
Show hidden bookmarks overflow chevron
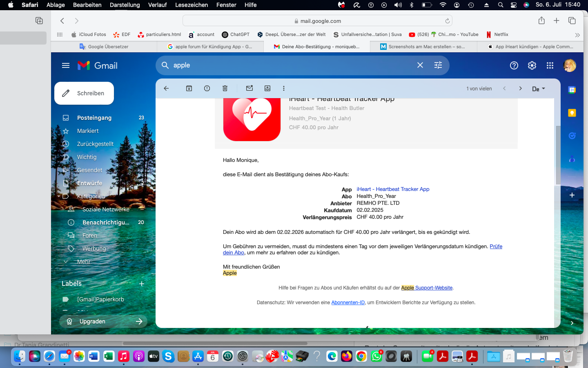tap(577, 35)
